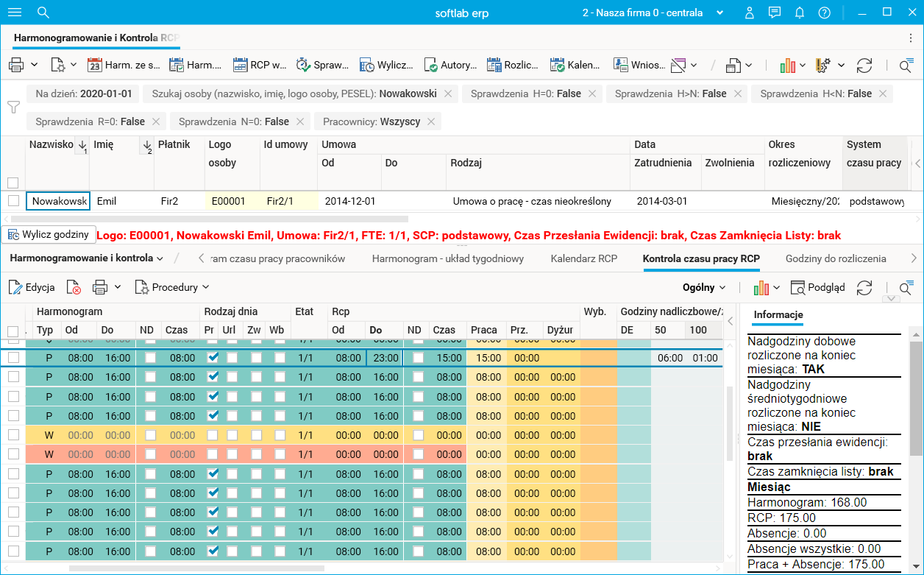Switch to Kalendarz RCP tab

tap(583, 258)
